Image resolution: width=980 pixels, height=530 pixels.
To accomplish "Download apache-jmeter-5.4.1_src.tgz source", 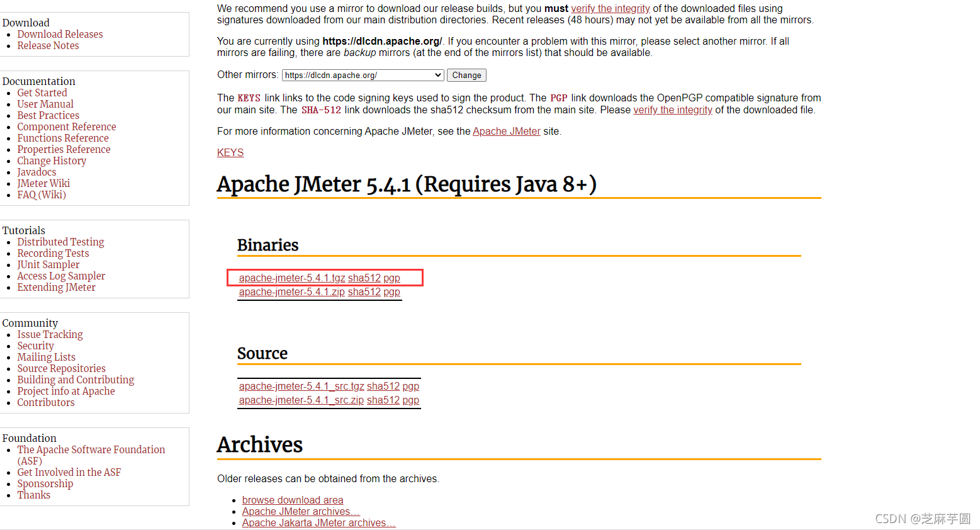I will coord(301,386).
